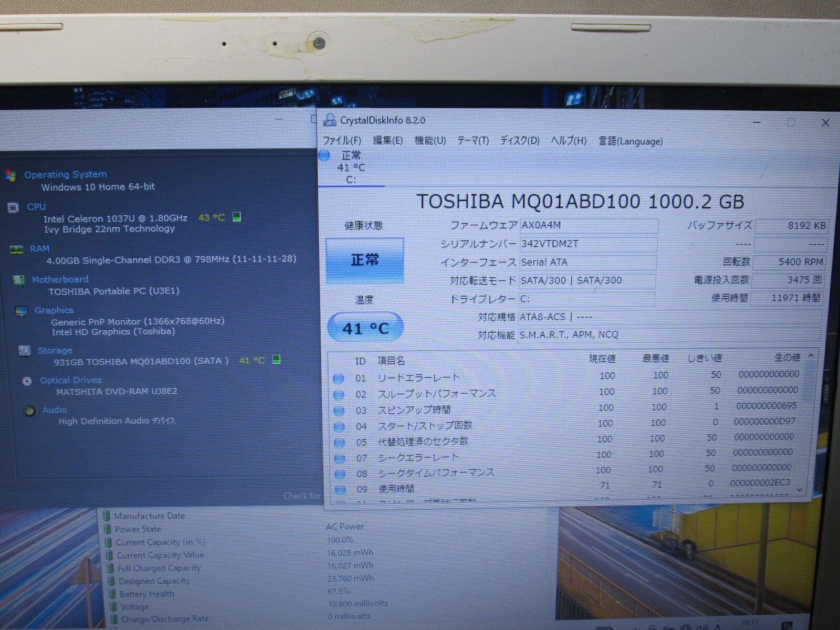Viewport: 840px width, 630px height.
Task: Open the CPU section link in Speccy
Action: pyautogui.click(x=36, y=207)
